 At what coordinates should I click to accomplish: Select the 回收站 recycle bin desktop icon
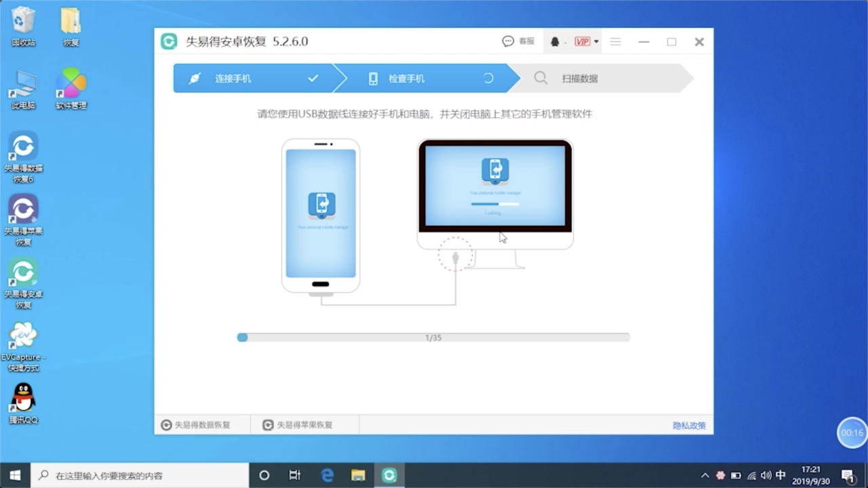[23, 26]
